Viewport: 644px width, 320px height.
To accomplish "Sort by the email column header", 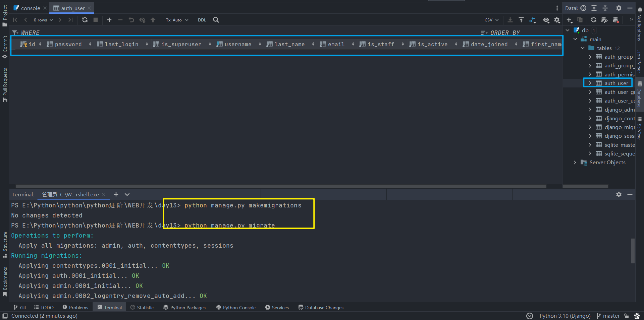I will [x=336, y=44].
